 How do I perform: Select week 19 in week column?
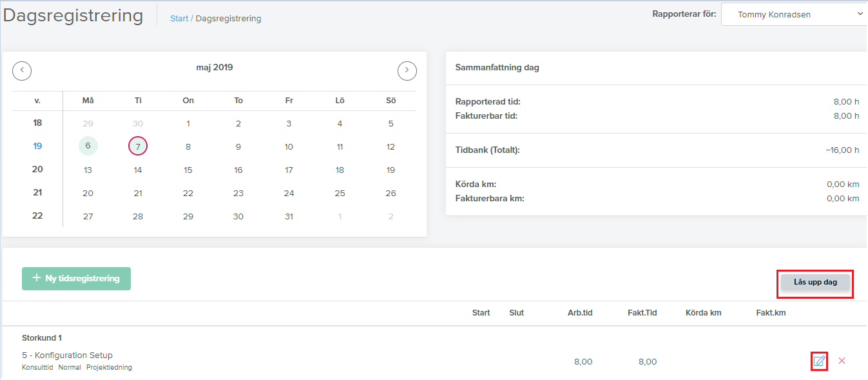37,146
